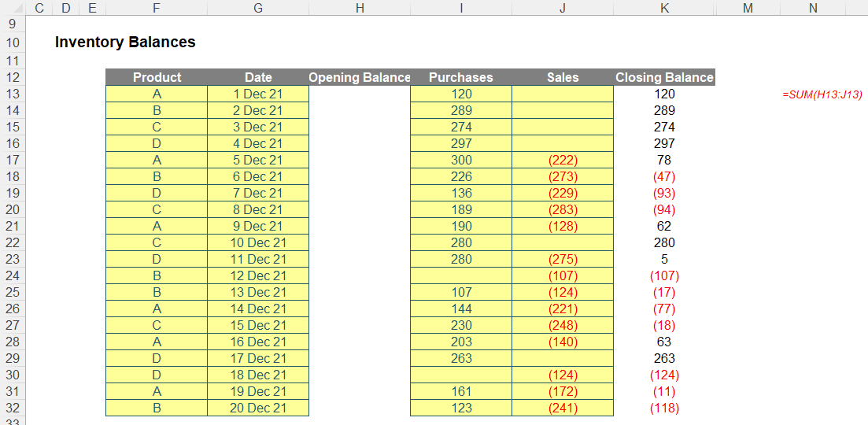Select the column C header
Image resolution: width=868 pixels, height=425 pixels.
point(39,8)
